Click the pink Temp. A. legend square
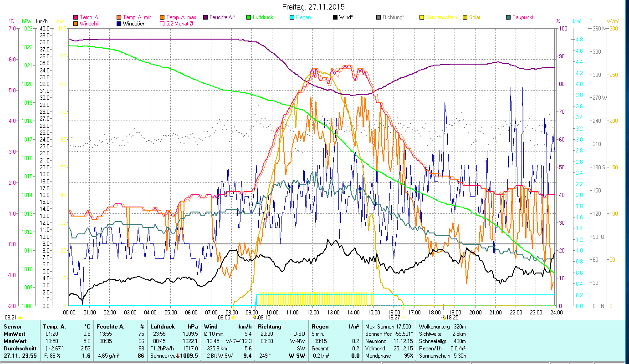The width and height of the screenshot is (629, 364). click(76, 18)
